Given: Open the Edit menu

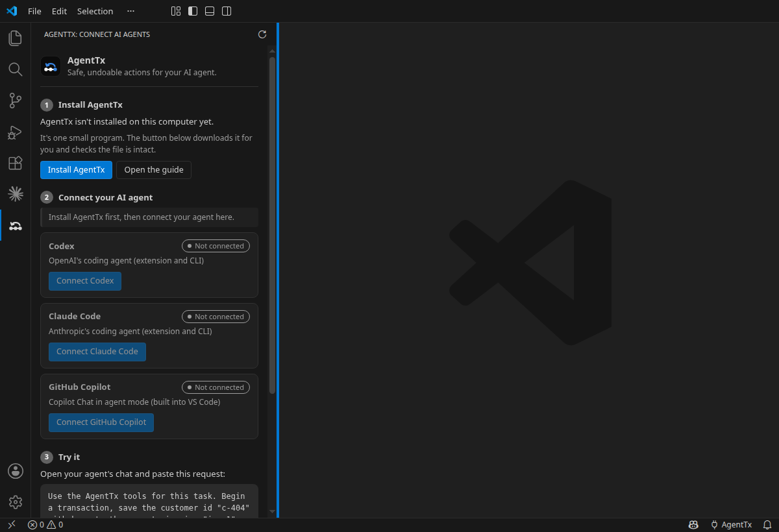Looking at the screenshot, I should [x=59, y=11].
